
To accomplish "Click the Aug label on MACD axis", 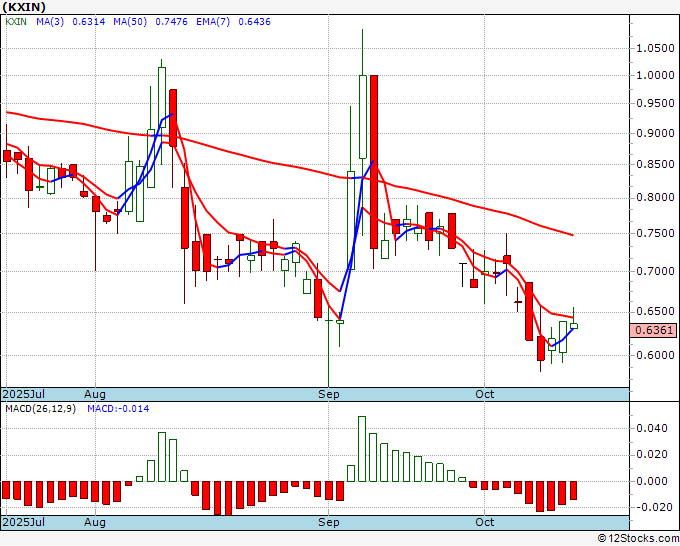I will pyautogui.click(x=95, y=522).
